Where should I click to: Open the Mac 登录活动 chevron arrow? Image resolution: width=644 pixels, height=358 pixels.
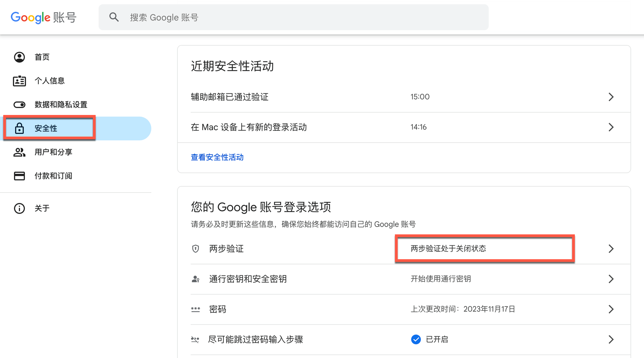point(611,127)
